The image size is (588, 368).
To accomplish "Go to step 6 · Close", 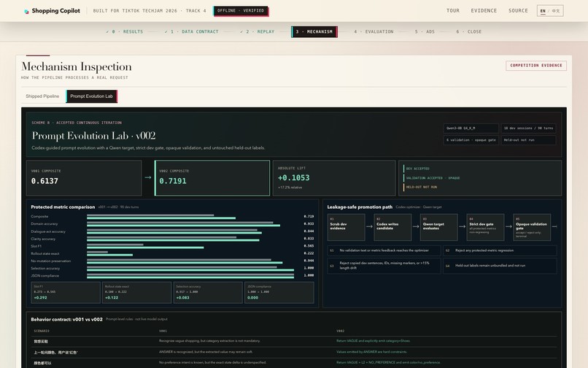I will coord(469,31).
